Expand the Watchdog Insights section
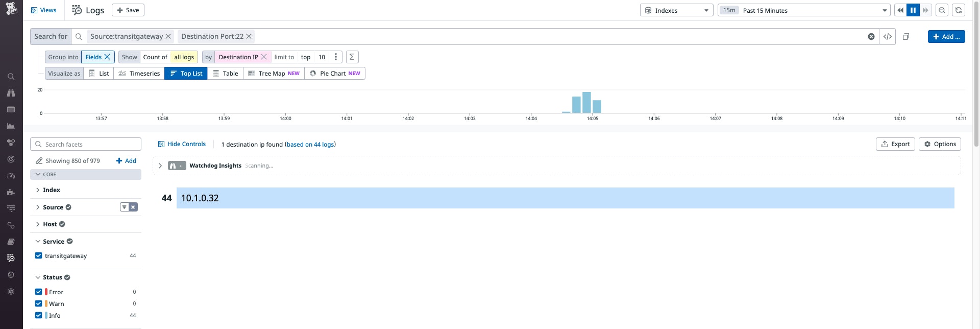Screen dimensions: 980x329 (x=160, y=166)
